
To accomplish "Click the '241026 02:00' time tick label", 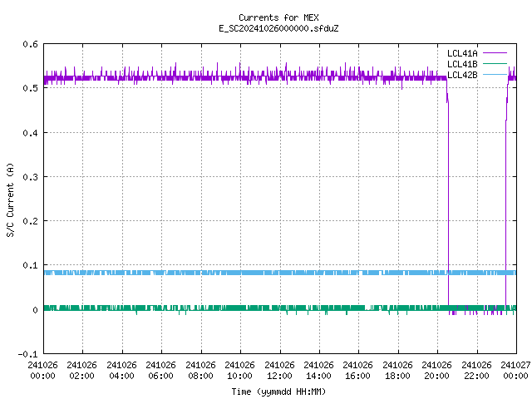I will (81, 371).
